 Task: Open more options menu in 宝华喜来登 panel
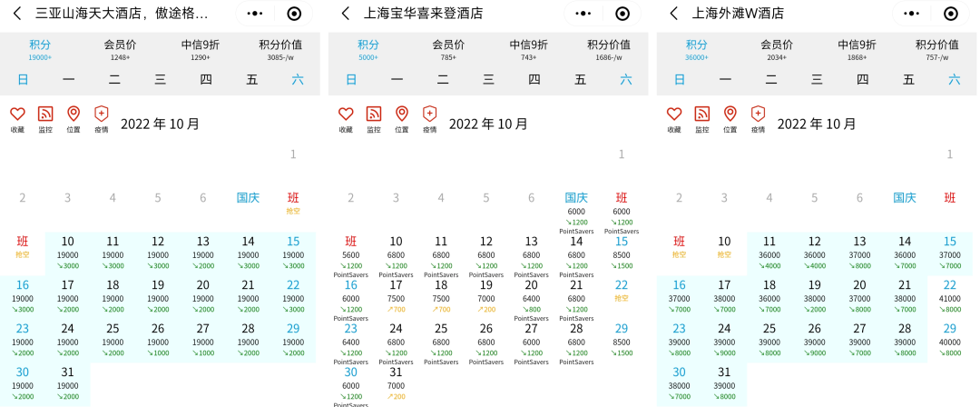(583, 13)
